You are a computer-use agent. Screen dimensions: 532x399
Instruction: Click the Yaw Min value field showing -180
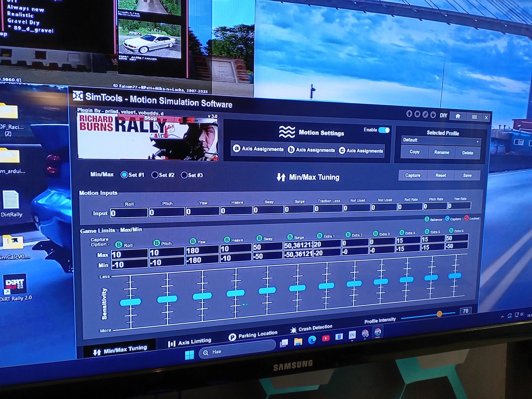pyautogui.click(x=202, y=260)
